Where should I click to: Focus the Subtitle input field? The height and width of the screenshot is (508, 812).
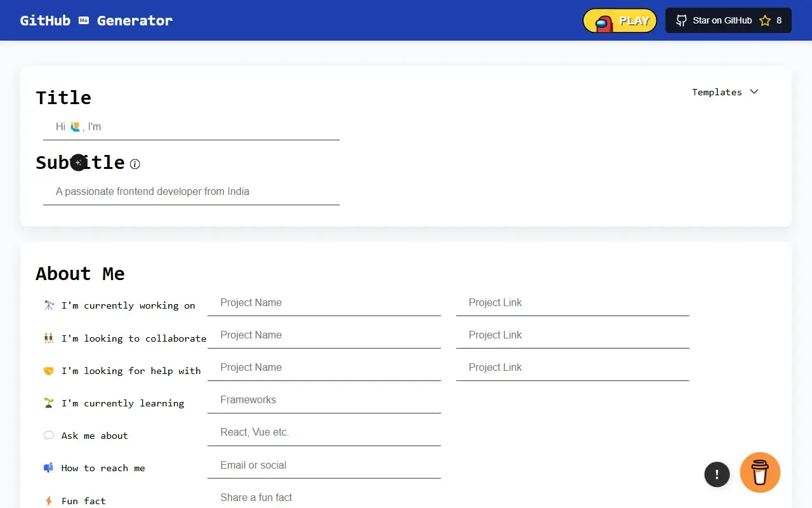click(x=191, y=192)
